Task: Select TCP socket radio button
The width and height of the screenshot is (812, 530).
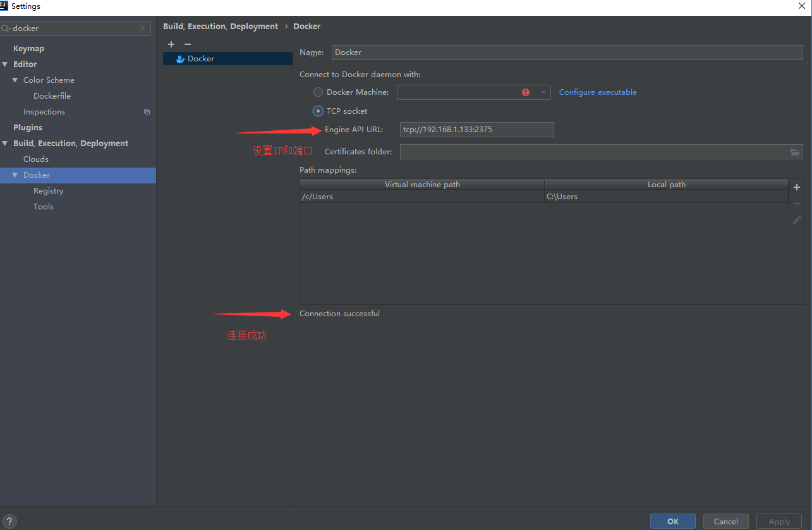Action: [318, 111]
